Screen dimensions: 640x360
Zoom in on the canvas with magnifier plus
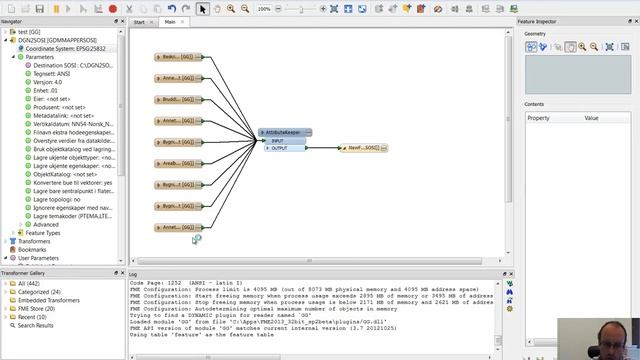point(231,9)
